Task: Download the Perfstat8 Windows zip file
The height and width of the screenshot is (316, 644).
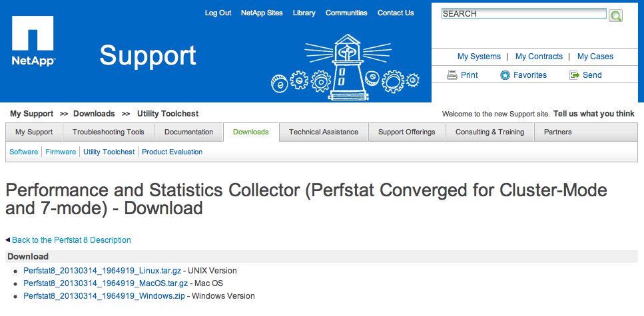Action: [104, 296]
